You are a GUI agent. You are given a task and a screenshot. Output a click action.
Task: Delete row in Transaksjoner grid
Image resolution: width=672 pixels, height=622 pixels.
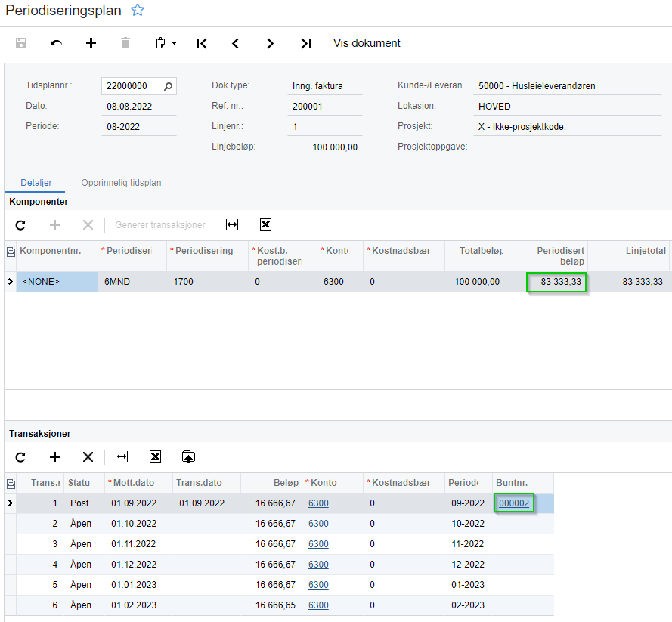click(88, 457)
